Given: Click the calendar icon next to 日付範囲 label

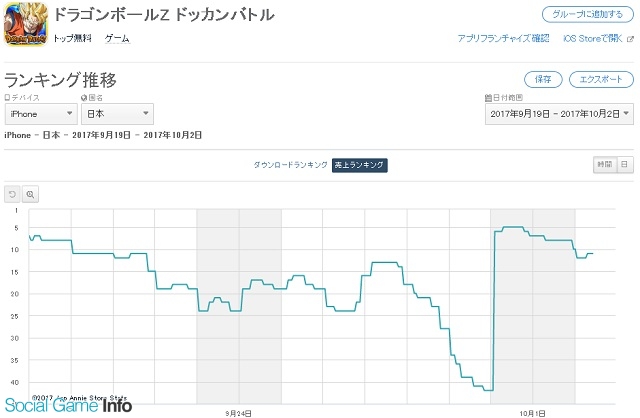Looking at the screenshot, I should point(488,98).
